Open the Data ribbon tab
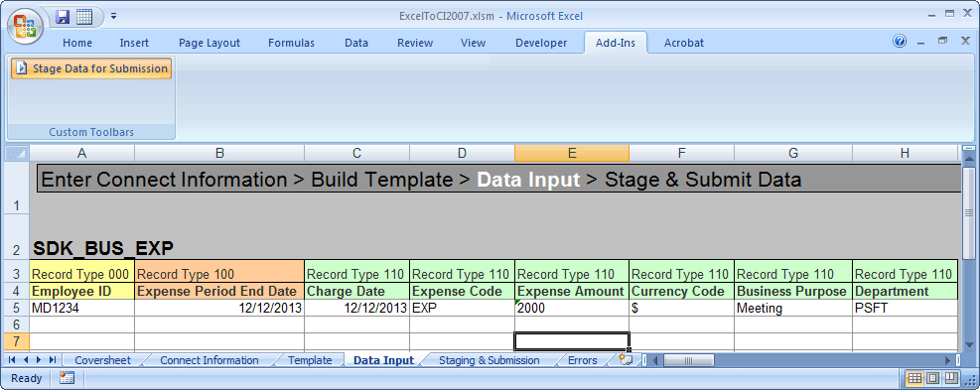The width and height of the screenshot is (980, 390). tap(356, 43)
